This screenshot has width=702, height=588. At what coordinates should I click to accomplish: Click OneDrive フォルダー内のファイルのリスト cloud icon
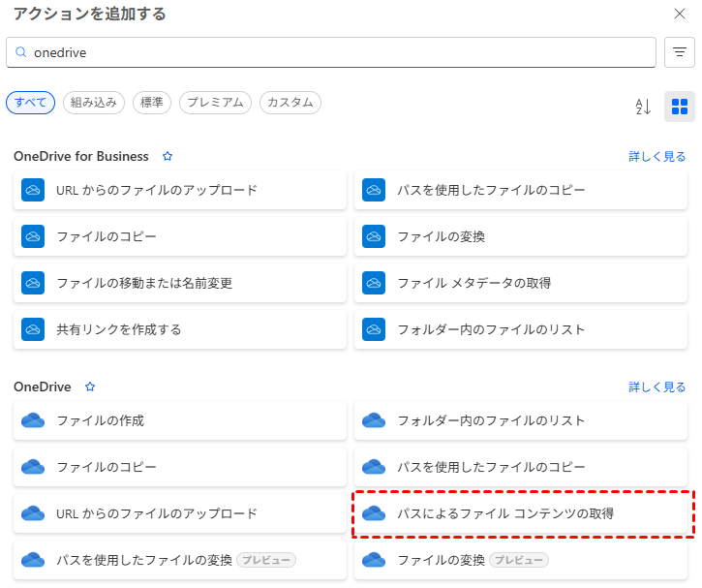click(374, 420)
